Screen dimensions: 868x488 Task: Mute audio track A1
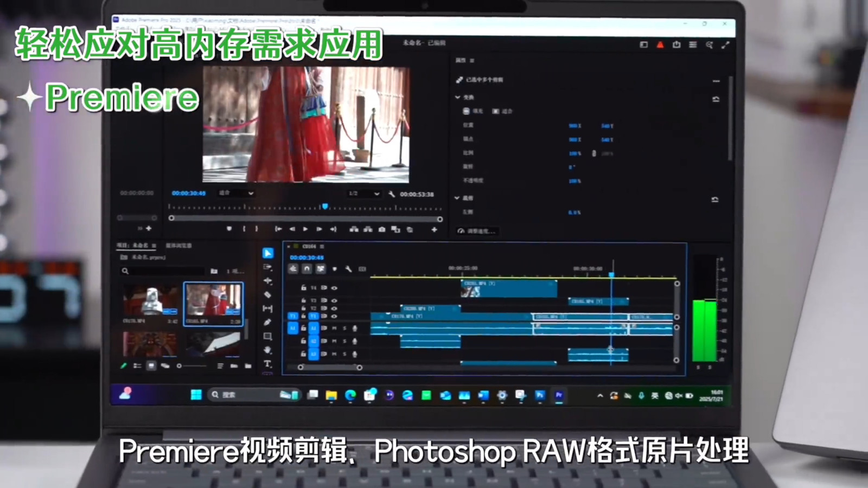[334, 328]
